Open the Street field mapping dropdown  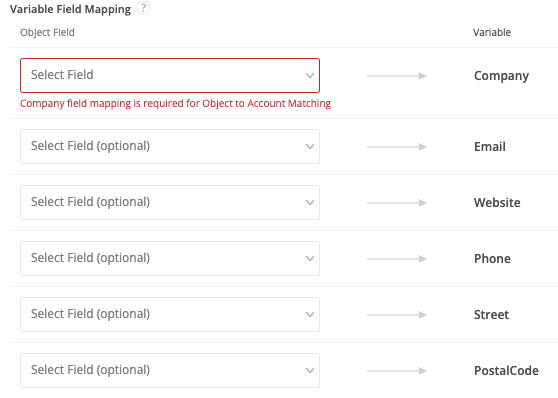pos(170,314)
